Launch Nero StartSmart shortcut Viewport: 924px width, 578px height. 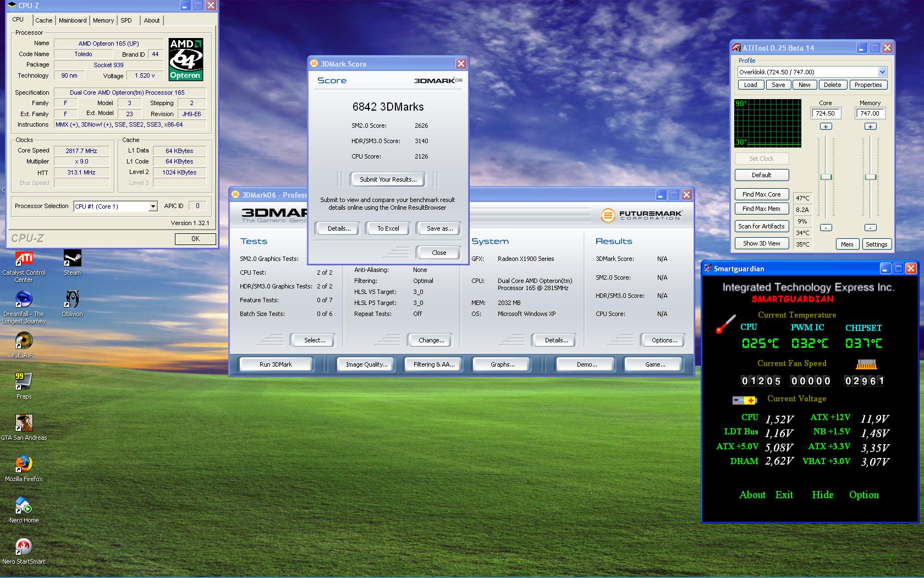pyautogui.click(x=24, y=552)
